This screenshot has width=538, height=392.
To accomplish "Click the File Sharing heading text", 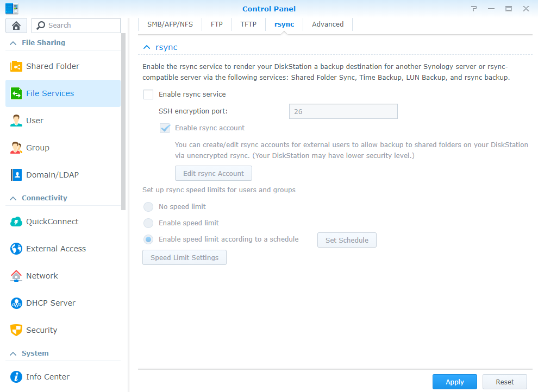I will 43,43.
